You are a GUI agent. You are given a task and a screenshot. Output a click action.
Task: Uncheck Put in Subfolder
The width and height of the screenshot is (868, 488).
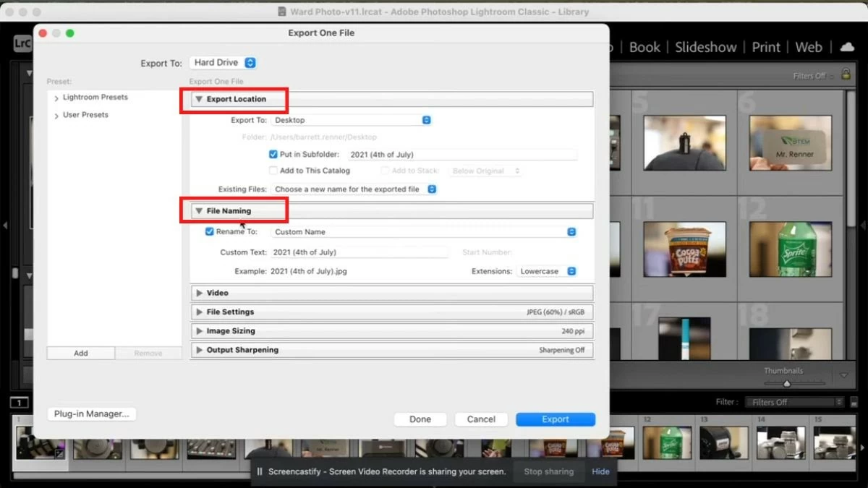273,154
